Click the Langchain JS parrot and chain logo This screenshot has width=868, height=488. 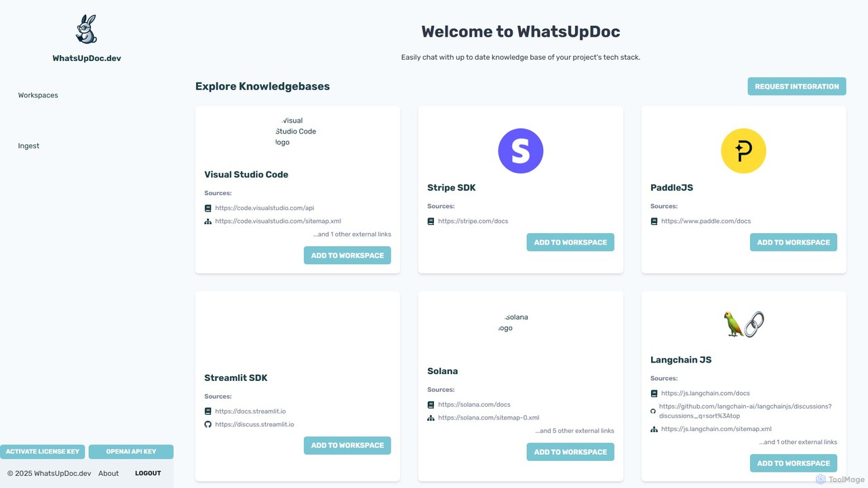point(744,324)
